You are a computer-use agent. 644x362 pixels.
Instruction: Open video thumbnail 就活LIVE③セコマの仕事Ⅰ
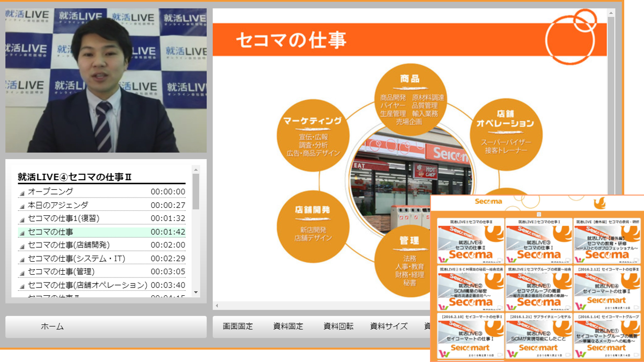539,241
